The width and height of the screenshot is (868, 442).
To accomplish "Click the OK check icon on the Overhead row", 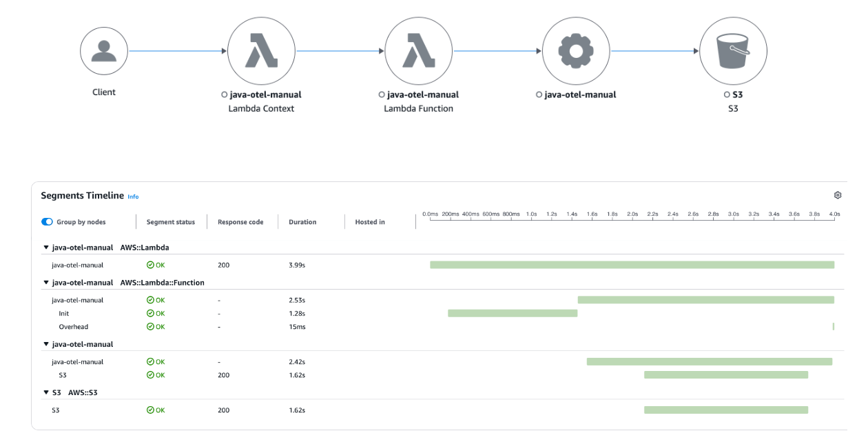I will (149, 326).
